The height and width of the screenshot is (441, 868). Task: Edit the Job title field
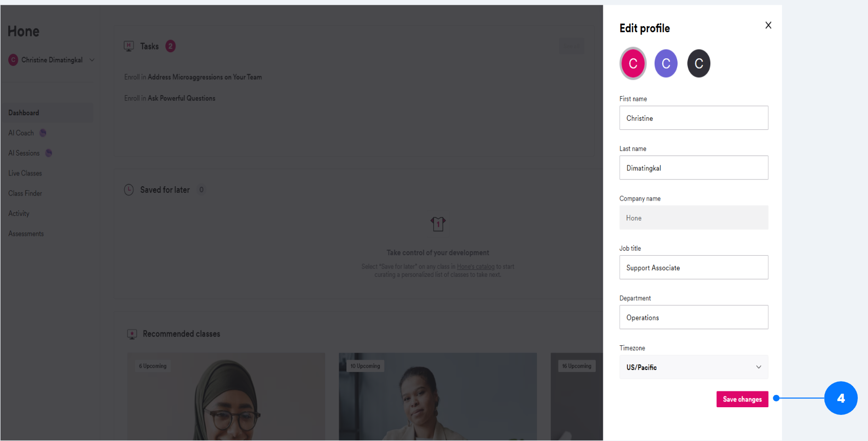pos(693,268)
